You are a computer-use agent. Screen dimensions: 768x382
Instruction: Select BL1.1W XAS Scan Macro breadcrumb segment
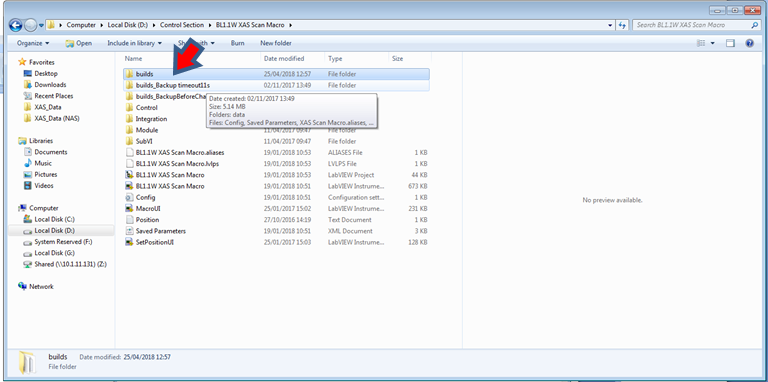coord(250,25)
